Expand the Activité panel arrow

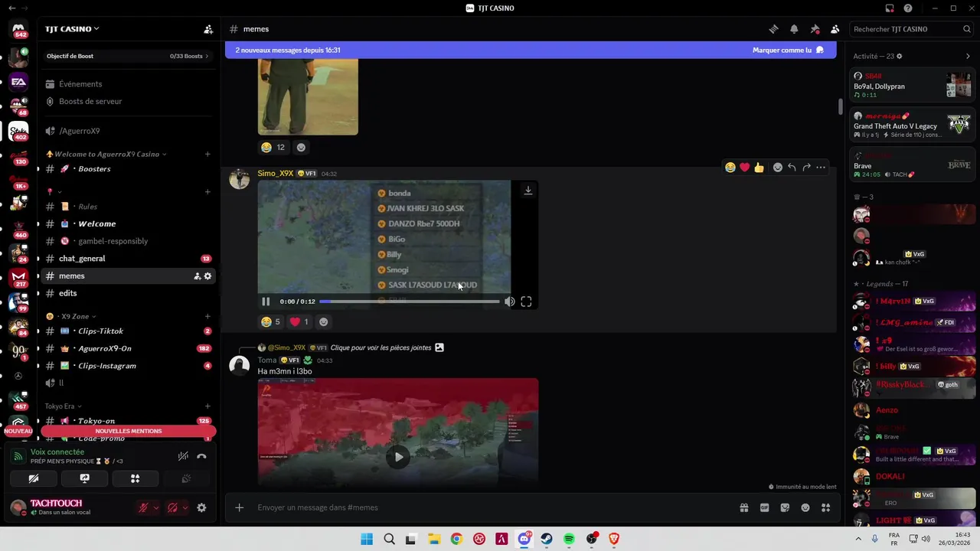pyautogui.click(x=968, y=56)
